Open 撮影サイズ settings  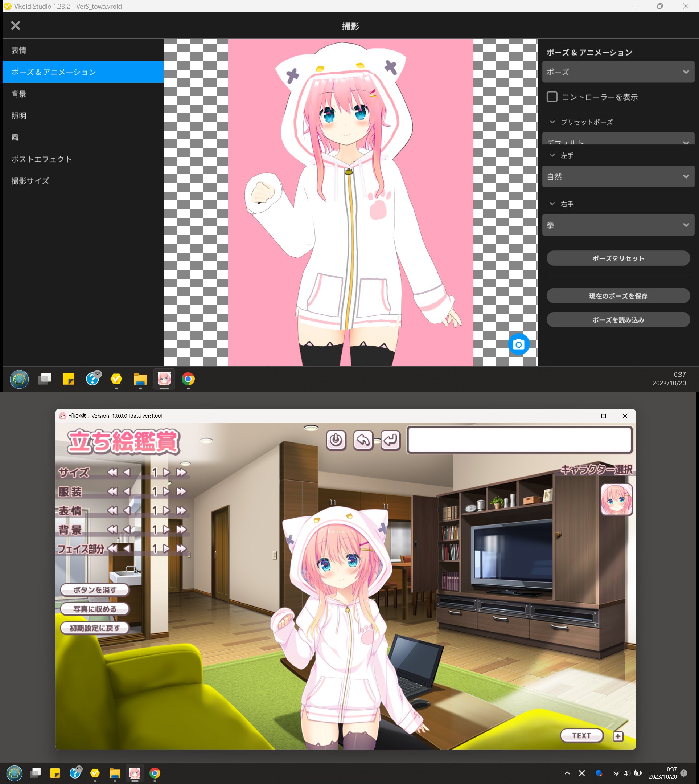[x=83, y=181]
